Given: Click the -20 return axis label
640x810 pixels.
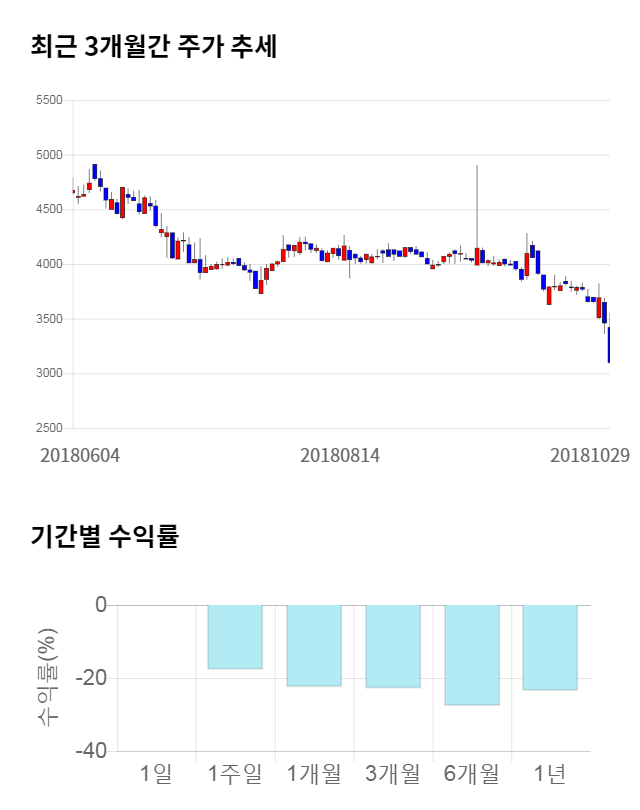Looking at the screenshot, I should (93, 678).
